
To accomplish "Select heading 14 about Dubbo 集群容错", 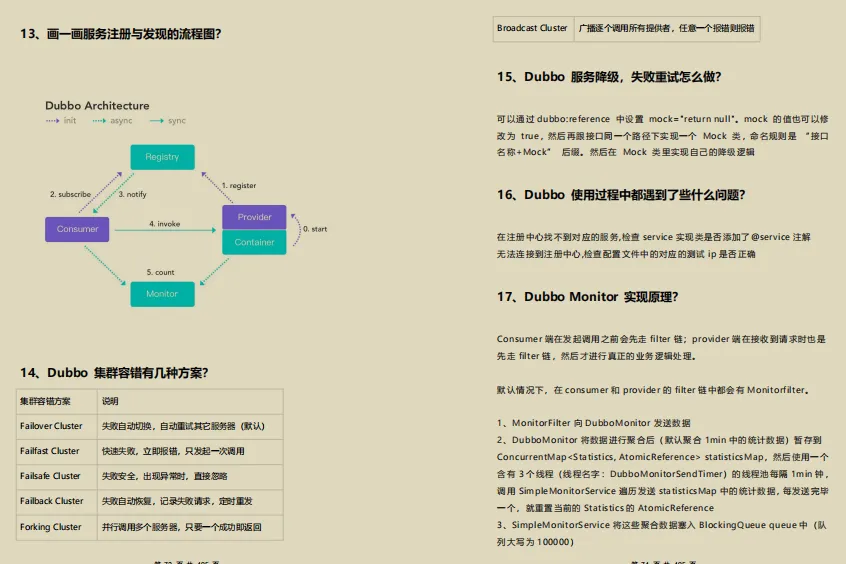I will tap(114, 372).
